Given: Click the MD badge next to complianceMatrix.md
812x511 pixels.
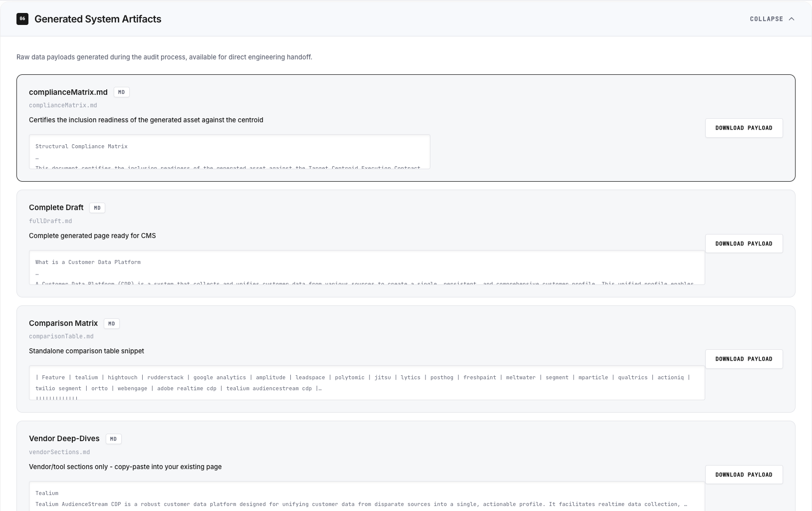Looking at the screenshot, I should [121, 92].
